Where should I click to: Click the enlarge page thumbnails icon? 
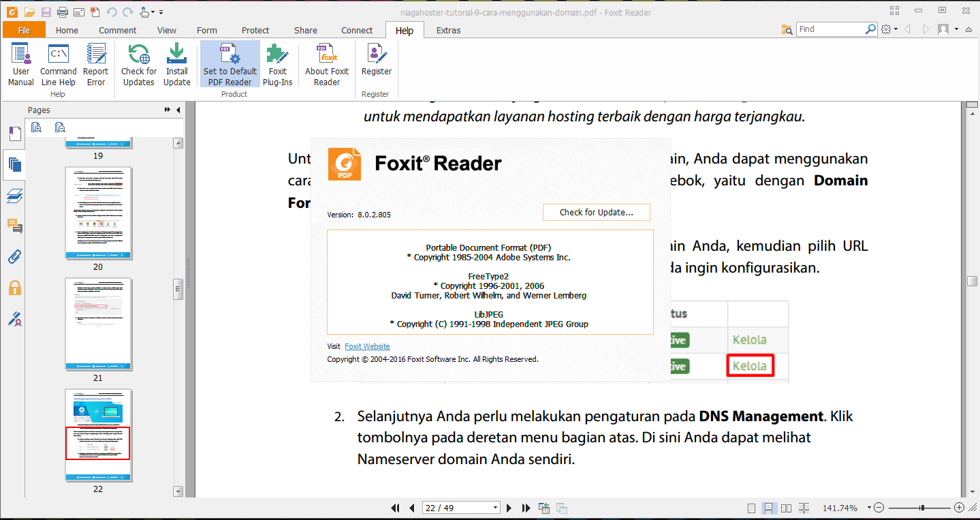click(36, 127)
